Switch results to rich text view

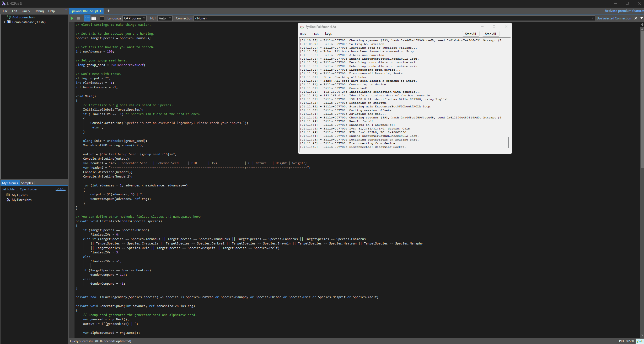pyautogui.click(x=87, y=18)
